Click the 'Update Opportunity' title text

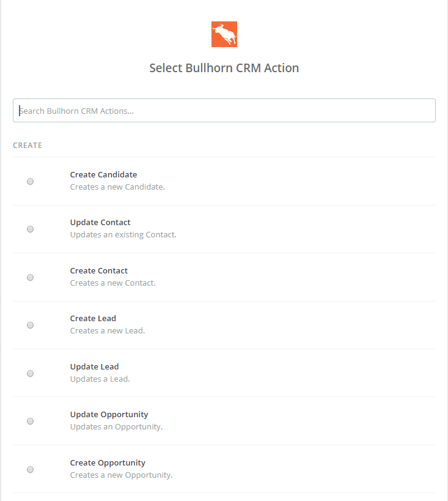click(109, 414)
